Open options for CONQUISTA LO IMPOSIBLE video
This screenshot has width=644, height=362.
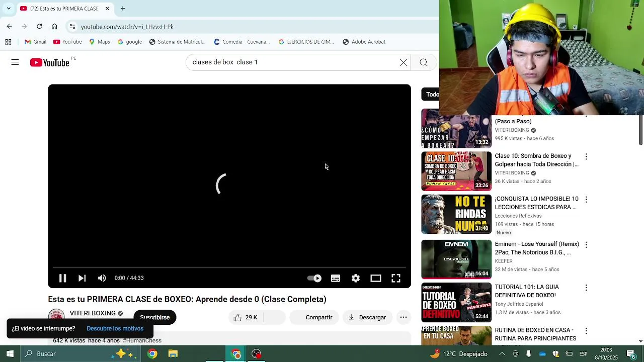pos(586,200)
